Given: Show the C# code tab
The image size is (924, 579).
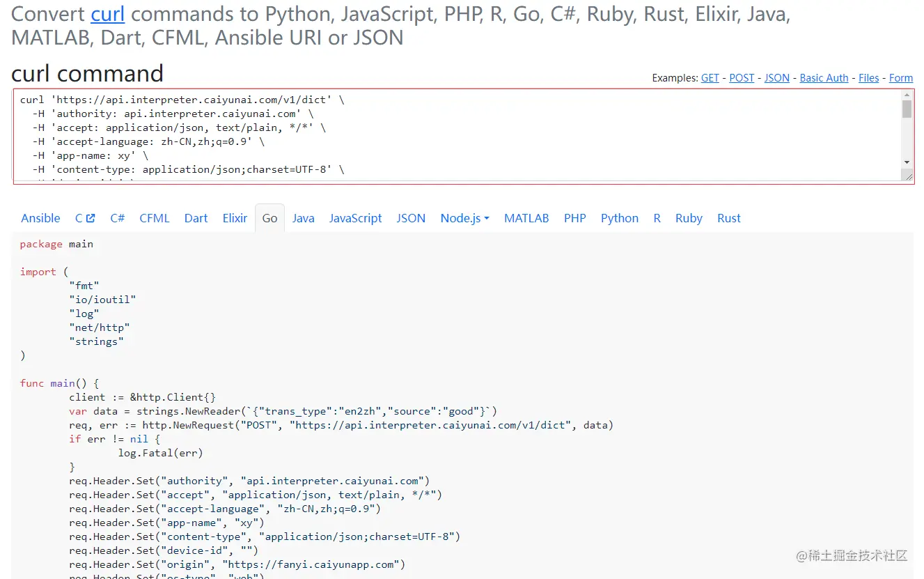Looking at the screenshot, I should click(117, 218).
